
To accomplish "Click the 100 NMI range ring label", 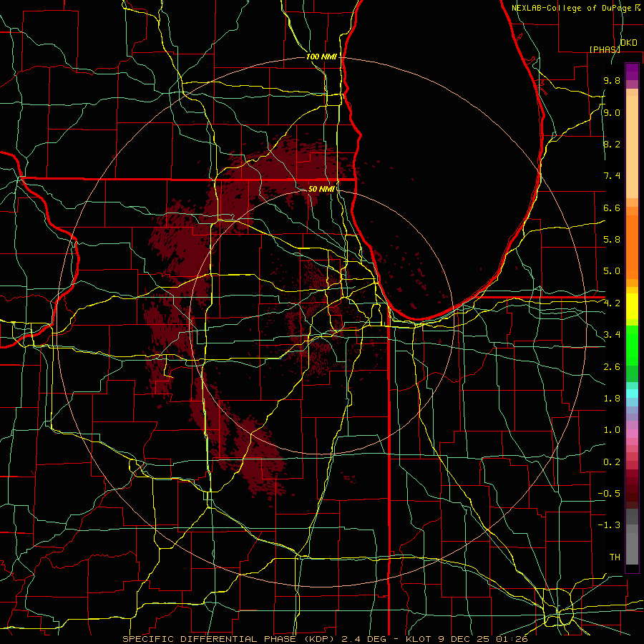I will (321, 57).
